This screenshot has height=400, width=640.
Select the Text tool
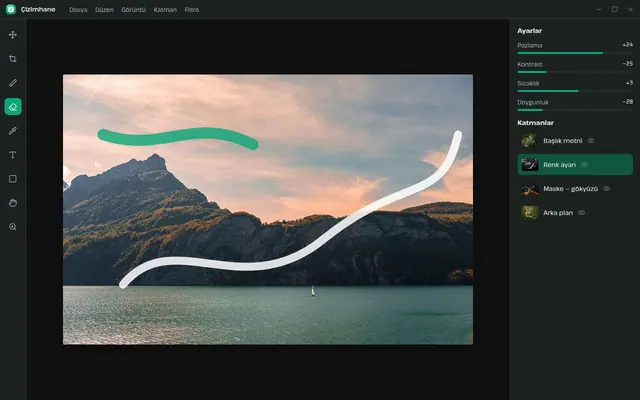13,155
